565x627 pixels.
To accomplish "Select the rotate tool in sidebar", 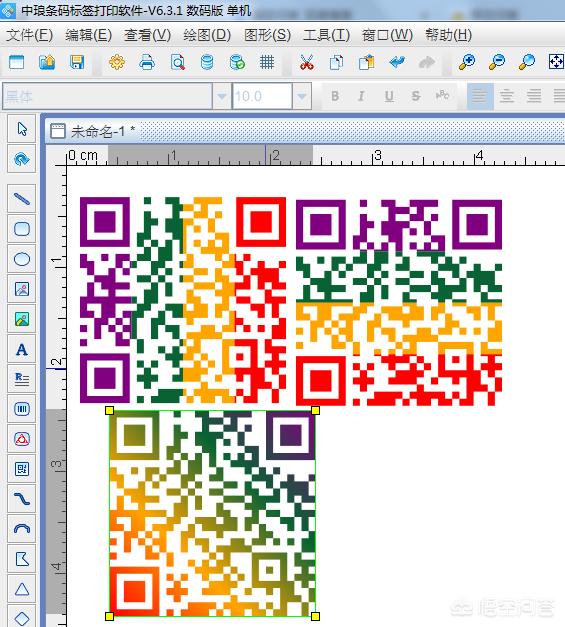I will pyautogui.click(x=22, y=159).
